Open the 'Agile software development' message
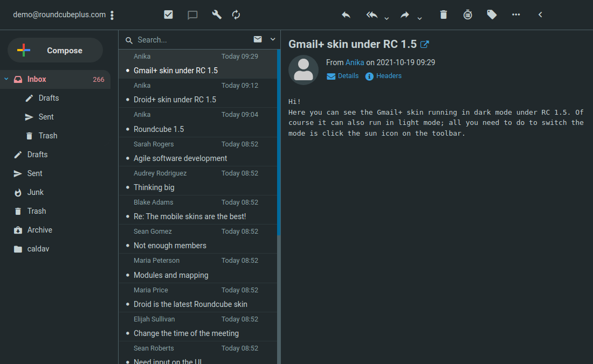This screenshot has width=593, height=364. click(x=198, y=151)
